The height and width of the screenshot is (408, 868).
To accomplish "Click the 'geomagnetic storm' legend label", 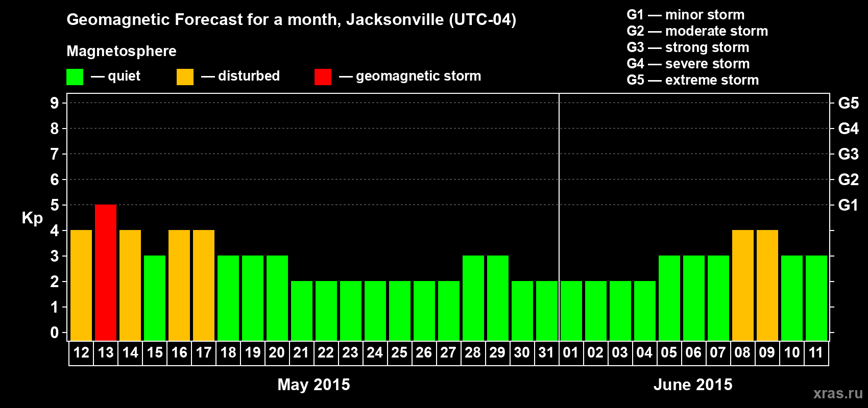I will 418,76.
